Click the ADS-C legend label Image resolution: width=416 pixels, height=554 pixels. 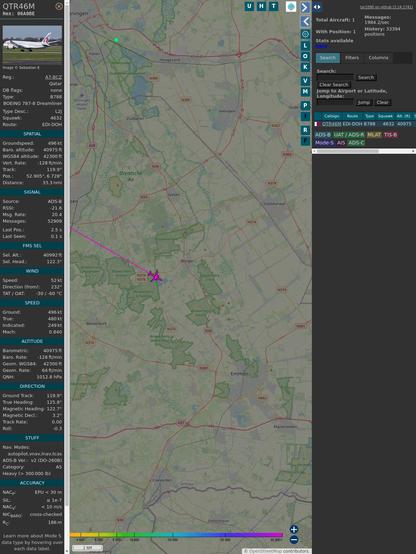pyautogui.click(x=356, y=143)
